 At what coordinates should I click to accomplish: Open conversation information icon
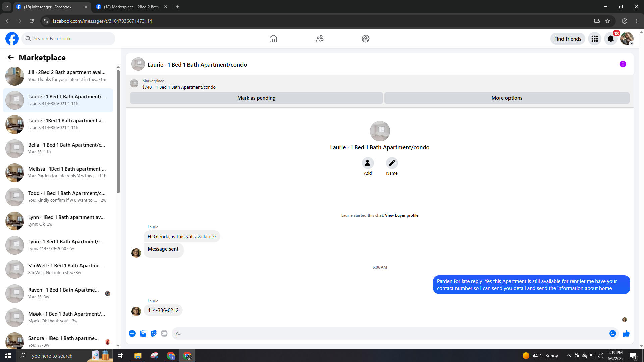pyautogui.click(x=623, y=64)
